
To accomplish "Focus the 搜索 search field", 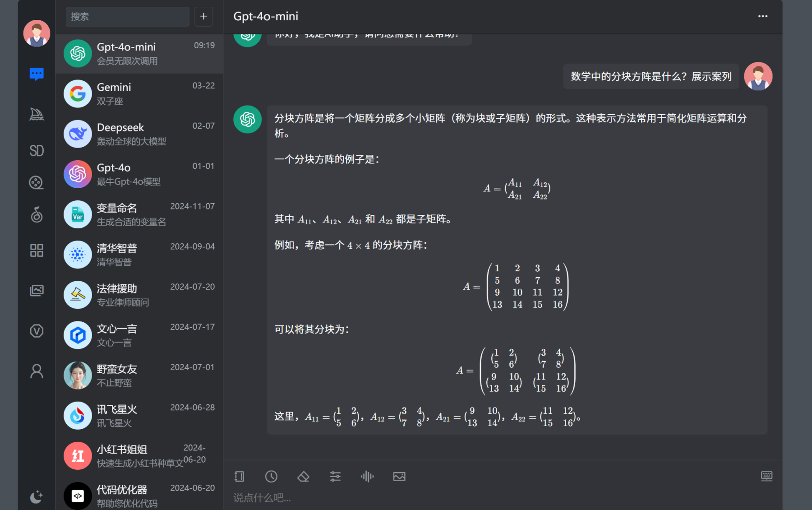I will pyautogui.click(x=128, y=16).
